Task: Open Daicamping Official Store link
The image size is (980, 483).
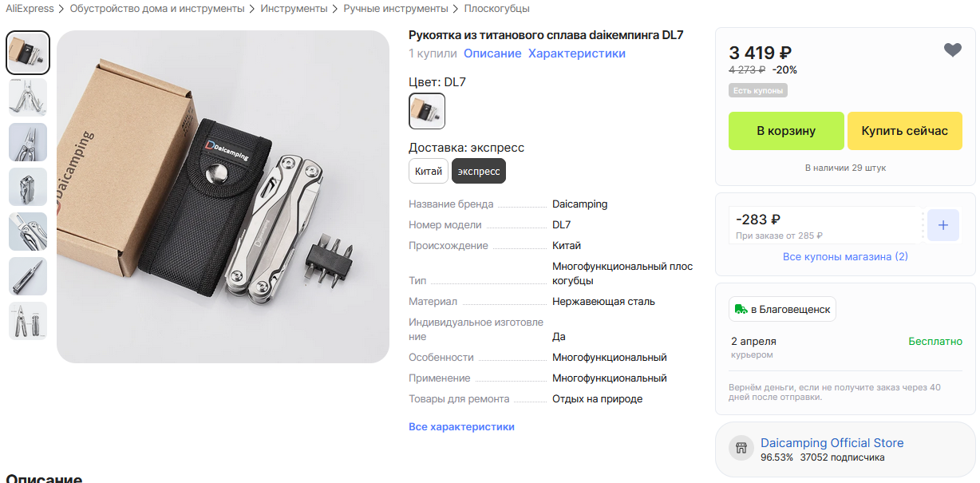Action: (x=832, y=442)
